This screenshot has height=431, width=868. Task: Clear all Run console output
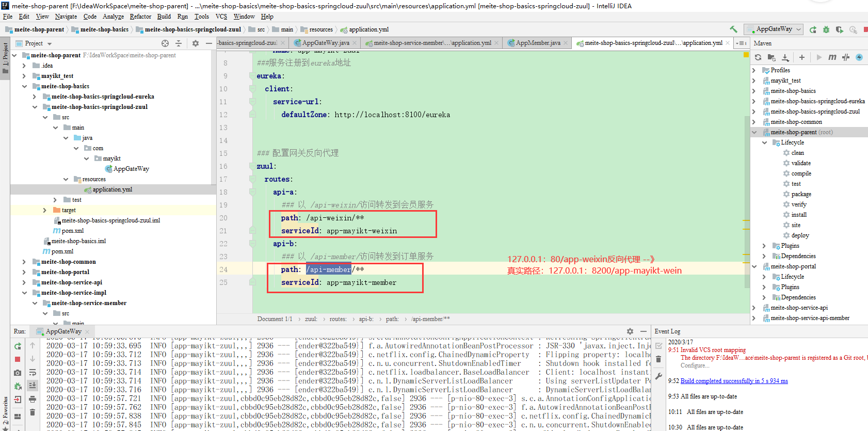coord(33,412)
